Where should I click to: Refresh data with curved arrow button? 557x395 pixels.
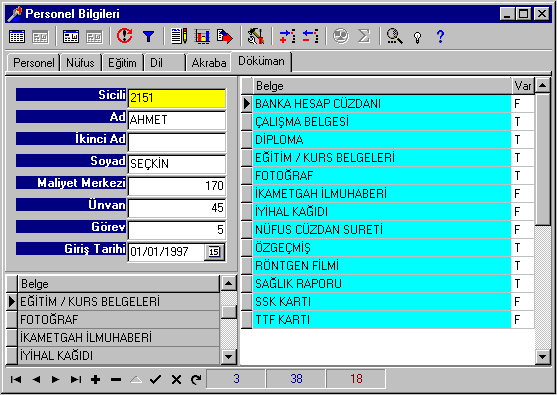[196, 379]
